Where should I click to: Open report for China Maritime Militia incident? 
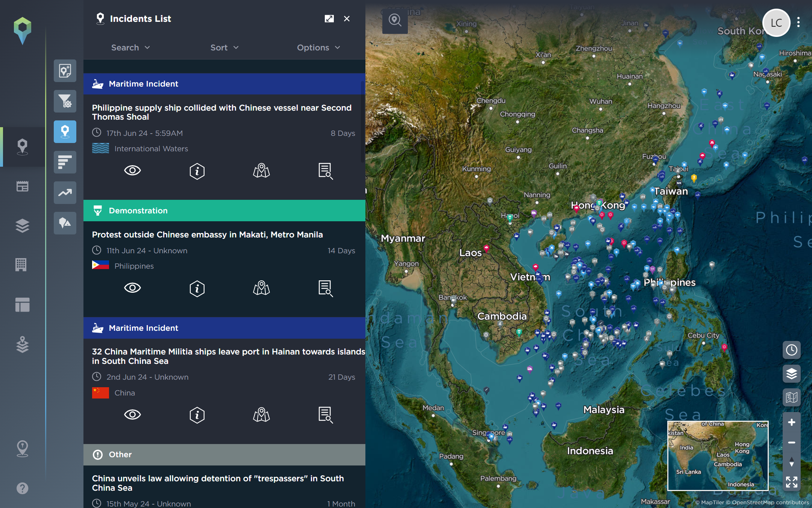click(x=326, y=415)
